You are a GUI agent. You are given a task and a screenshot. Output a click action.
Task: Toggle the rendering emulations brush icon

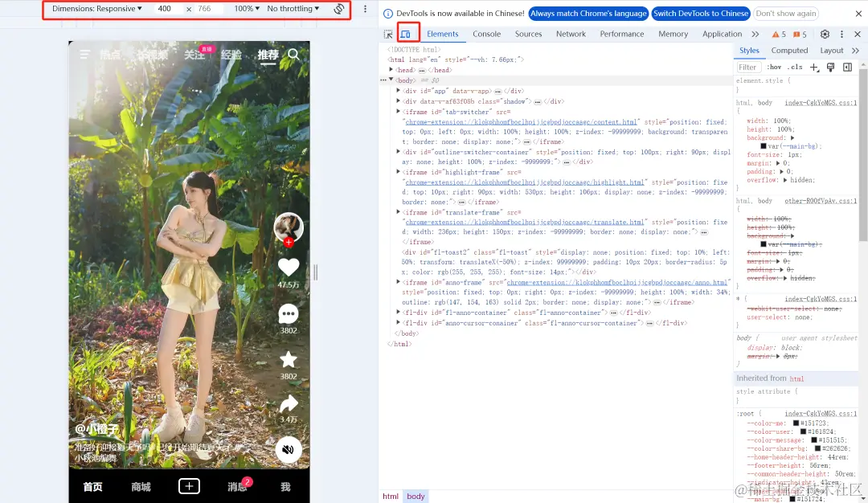click(830, 67)
